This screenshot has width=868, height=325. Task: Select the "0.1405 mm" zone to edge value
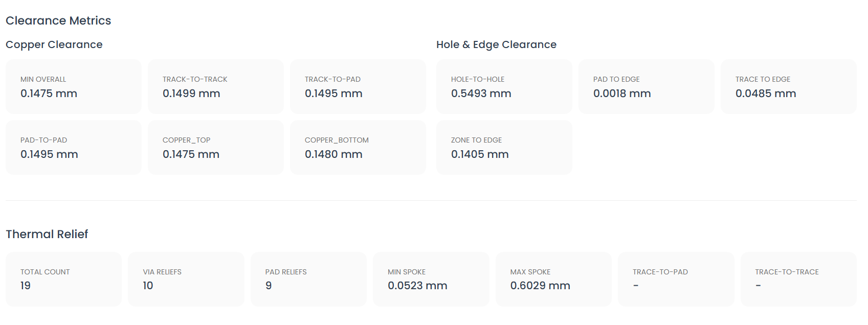[480, 154]
